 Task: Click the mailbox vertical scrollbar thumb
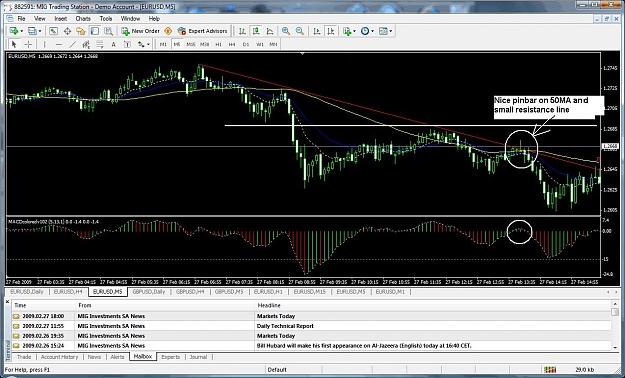click(615, 312)
